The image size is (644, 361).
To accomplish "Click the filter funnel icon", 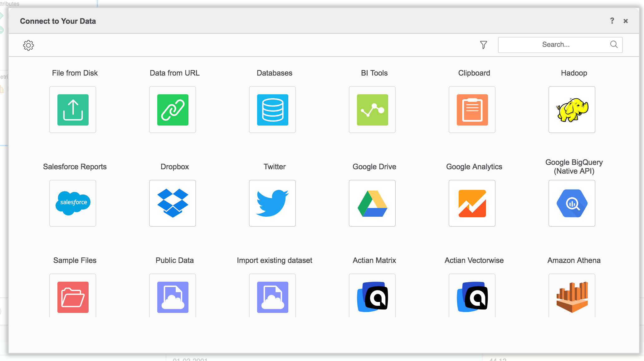I will click(x=483, y=45).
